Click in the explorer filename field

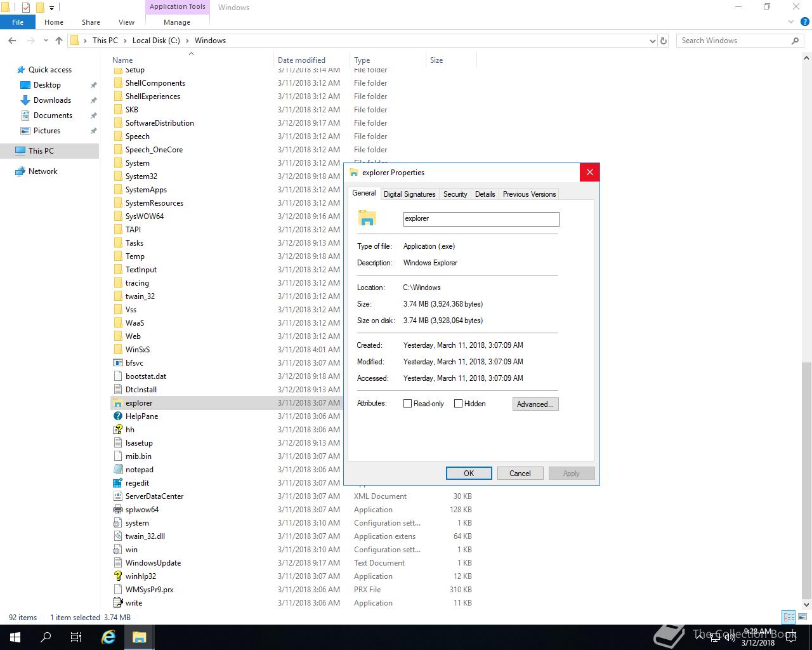click(x=481, y=219)
